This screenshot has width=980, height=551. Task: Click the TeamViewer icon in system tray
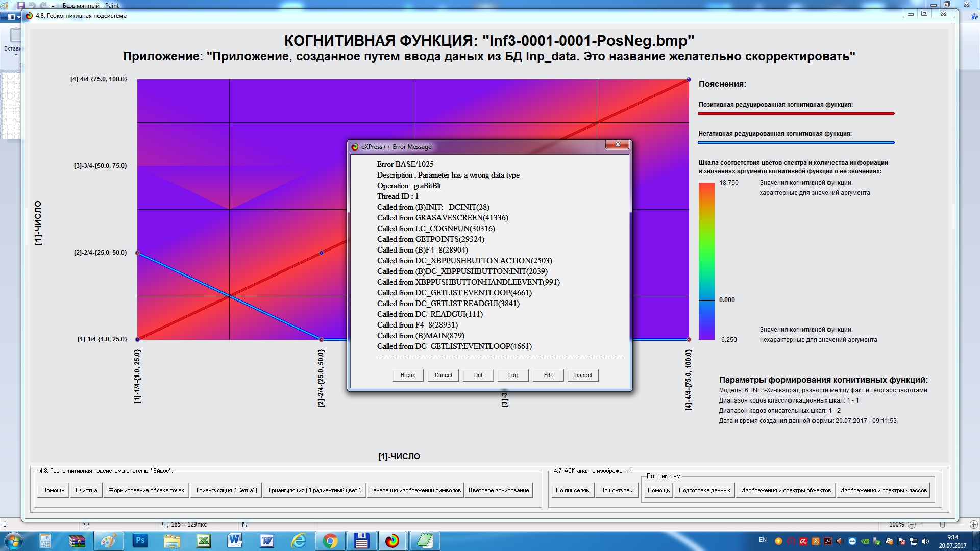(852, 541)
